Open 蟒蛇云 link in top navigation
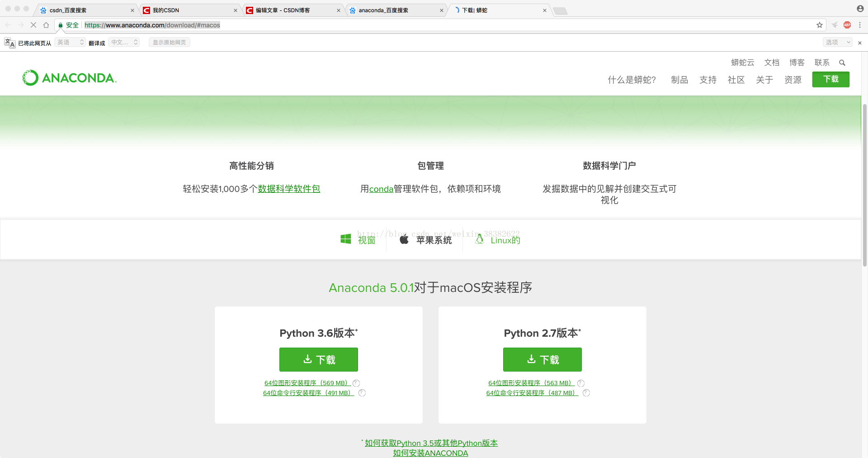This screenshot has width=868, height=458. click(742, 62)
